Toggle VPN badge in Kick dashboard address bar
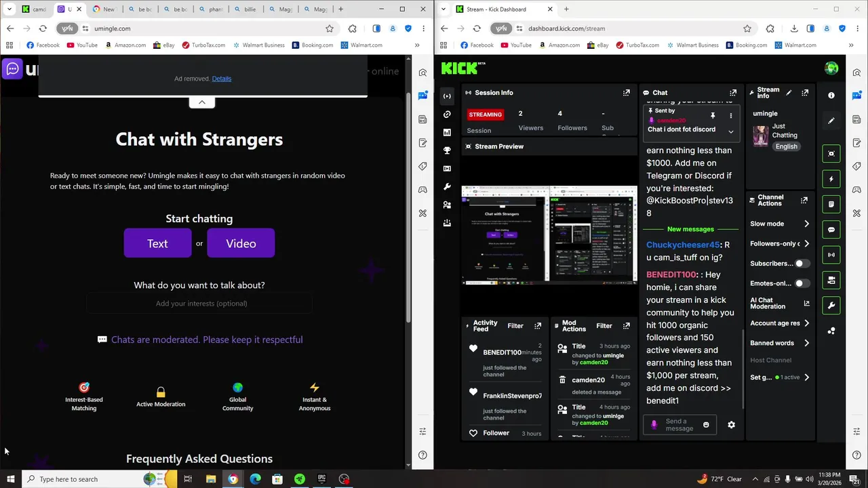The image size is (868, 488). pos(501,28)
